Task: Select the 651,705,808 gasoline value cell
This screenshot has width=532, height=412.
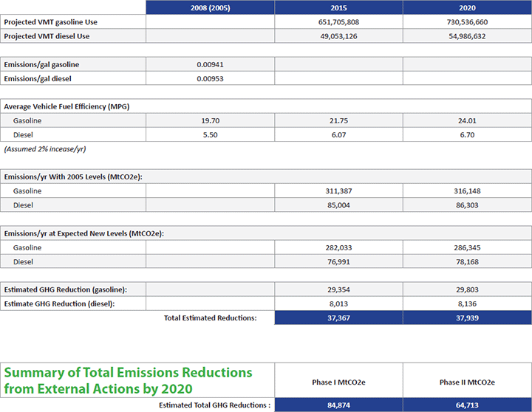Action: click(x=338, y=22)
